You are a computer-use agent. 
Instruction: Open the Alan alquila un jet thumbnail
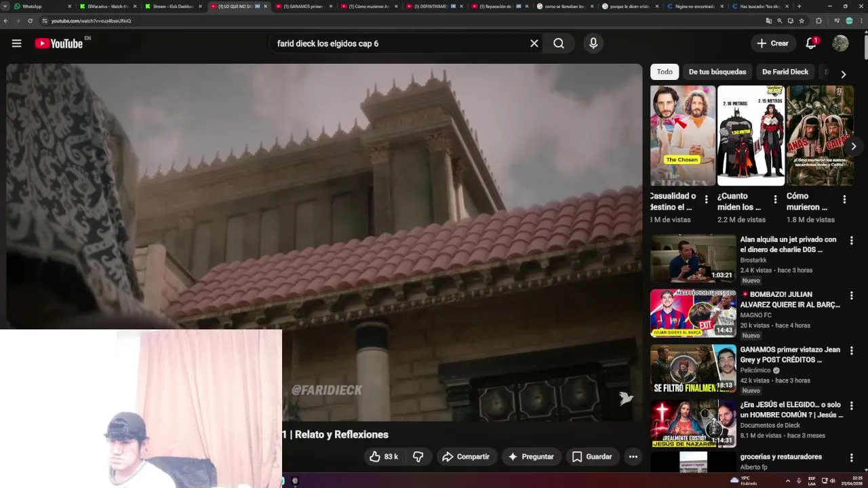coord(693,258)
